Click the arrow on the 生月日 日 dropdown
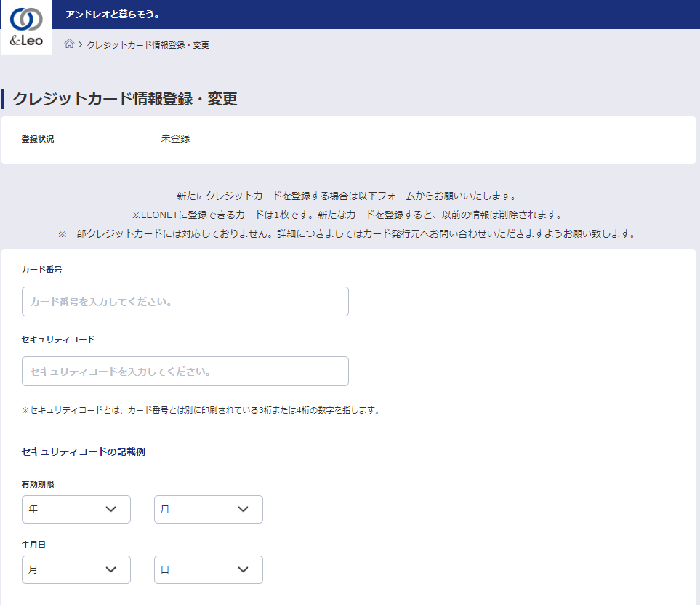Image resolution: width=700 pixels, height=605 pixels. click(244, 570)
